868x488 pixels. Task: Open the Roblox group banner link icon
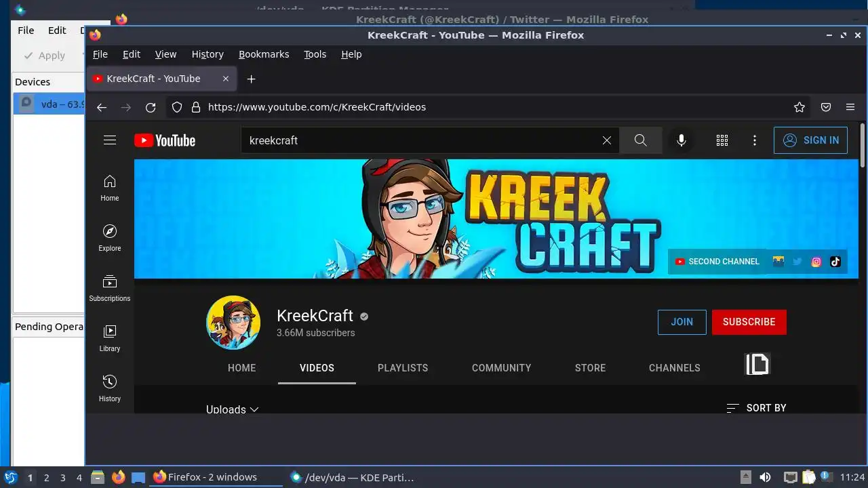click(x=778, y=262)
